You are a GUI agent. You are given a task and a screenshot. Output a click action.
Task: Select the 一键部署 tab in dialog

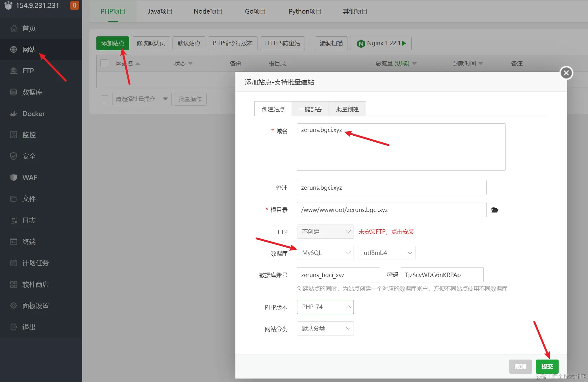(310, 109)
